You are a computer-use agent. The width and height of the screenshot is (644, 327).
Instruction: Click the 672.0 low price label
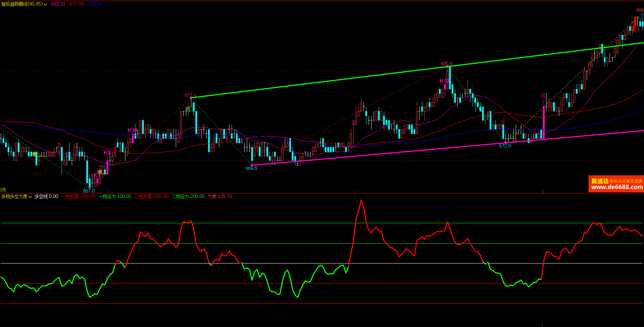pyautogui.click(x=505, y=146)
